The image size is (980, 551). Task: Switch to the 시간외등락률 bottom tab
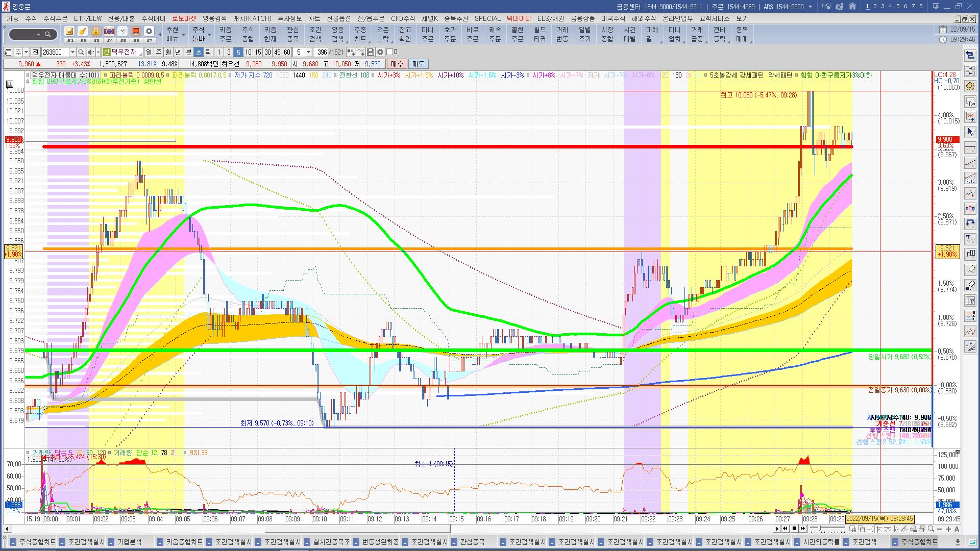(821, 542)
